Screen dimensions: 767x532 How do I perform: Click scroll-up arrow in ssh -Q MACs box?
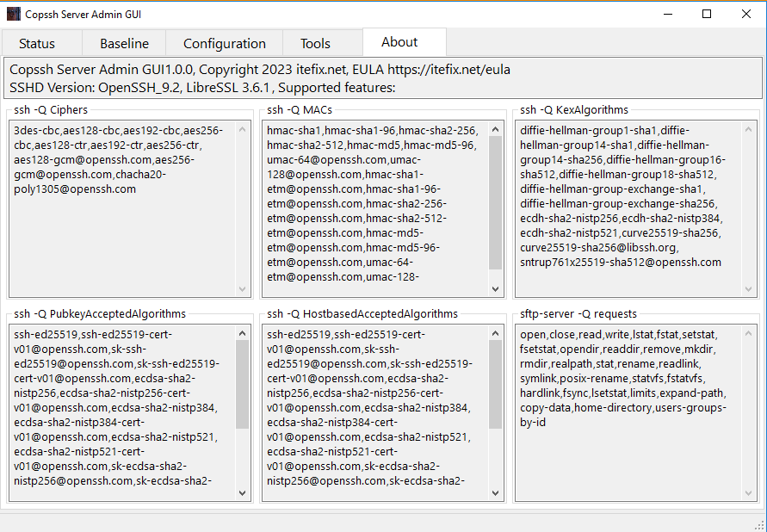[x=496, y=129]
